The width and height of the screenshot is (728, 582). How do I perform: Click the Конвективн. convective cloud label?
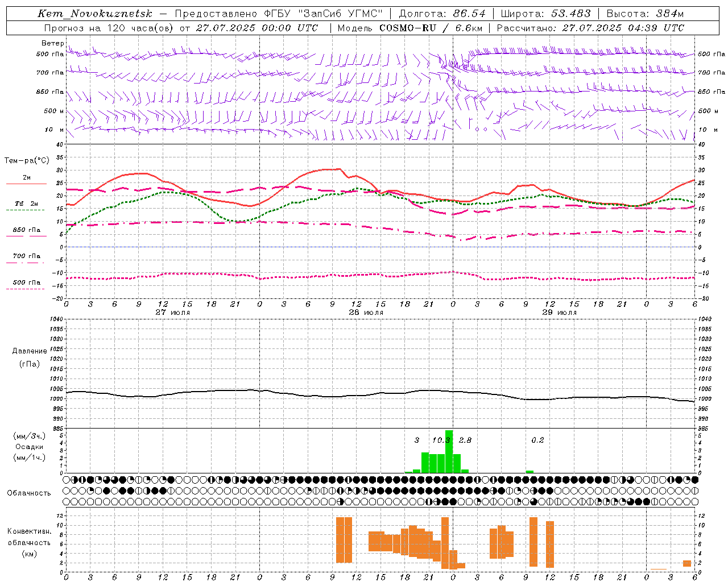[x=30, y=531]
